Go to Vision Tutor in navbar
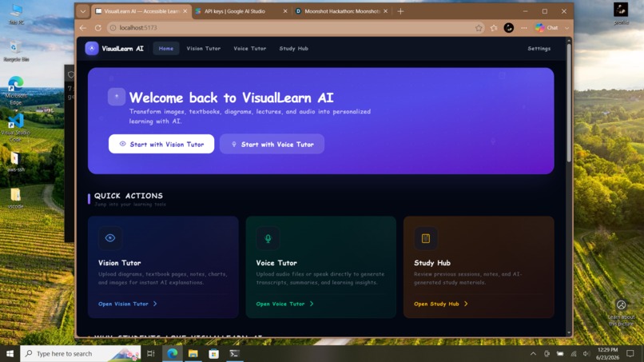Screen dimensions: 644x362 [x=203, y=49]
